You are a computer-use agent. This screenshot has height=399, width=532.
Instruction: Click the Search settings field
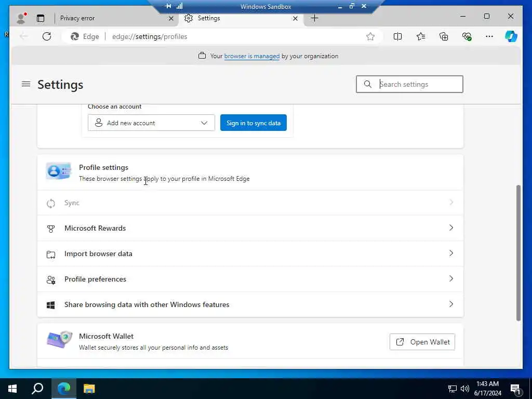[409, 84]
